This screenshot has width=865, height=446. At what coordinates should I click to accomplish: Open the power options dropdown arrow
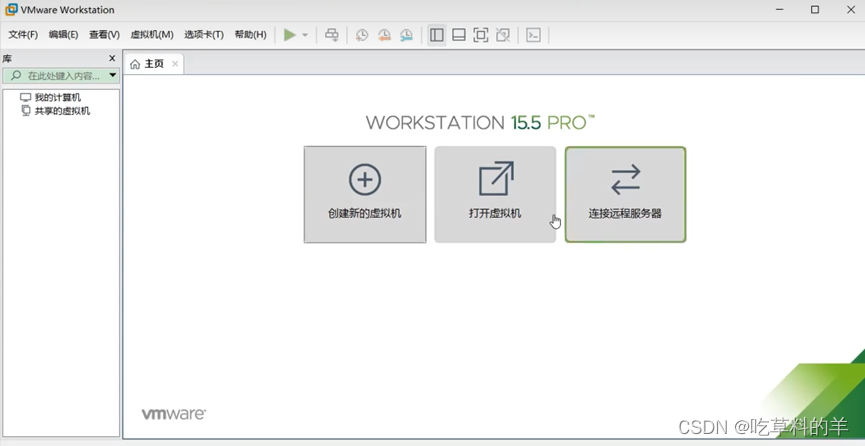tap(305, 35)
